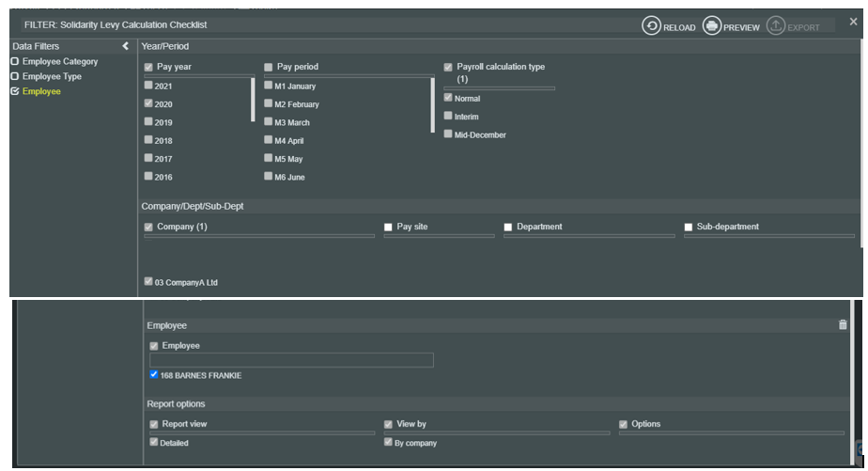Image resolution: width=868 pixels, height=471 pixels.
Task: Enable the Mid-December calculation type
Action: [448, 134]
